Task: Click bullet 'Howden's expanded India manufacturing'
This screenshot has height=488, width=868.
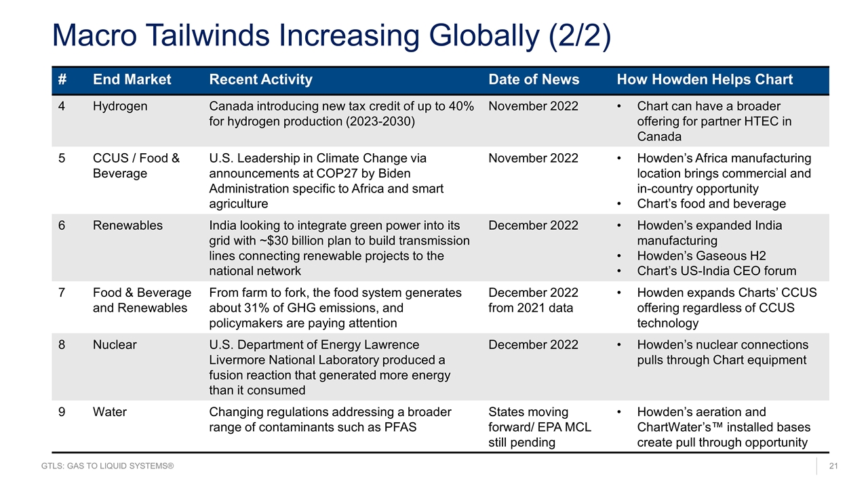Action: 709,233
